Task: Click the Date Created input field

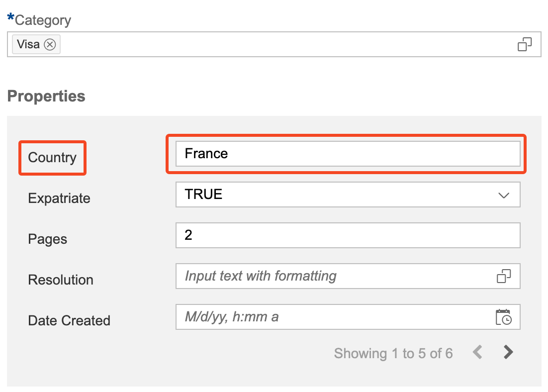Action: 333,317
